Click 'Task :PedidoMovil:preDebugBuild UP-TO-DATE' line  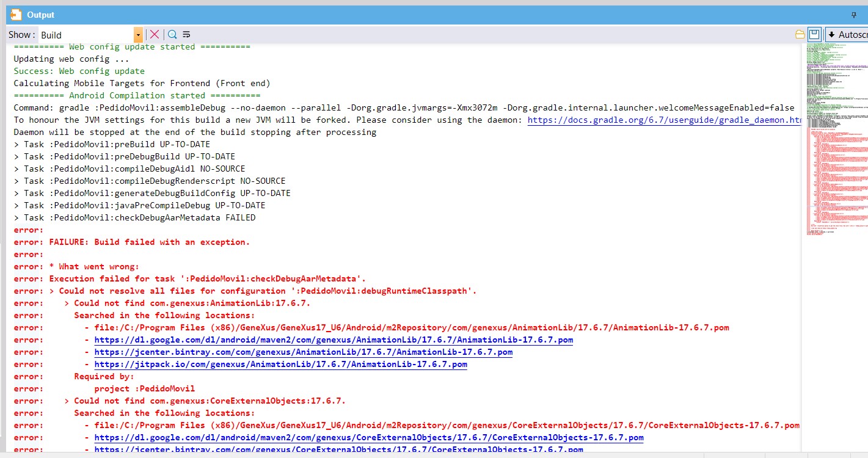124,156
